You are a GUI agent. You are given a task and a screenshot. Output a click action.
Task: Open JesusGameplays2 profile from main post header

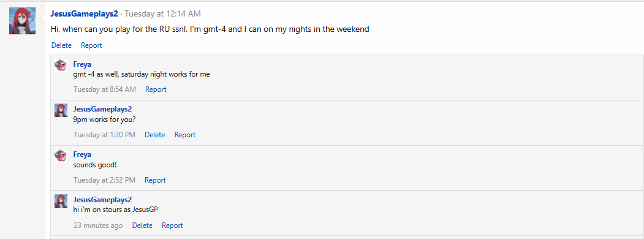[x=84, y=13]
